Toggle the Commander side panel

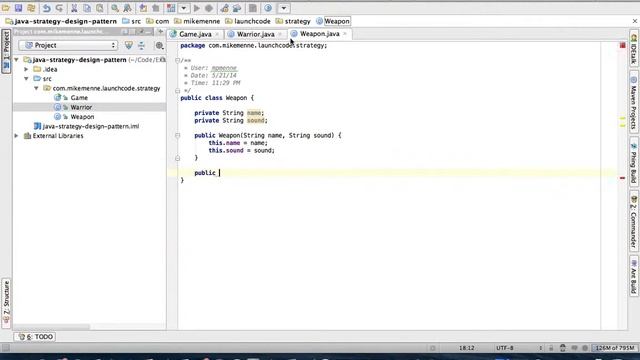pos(634,222)
